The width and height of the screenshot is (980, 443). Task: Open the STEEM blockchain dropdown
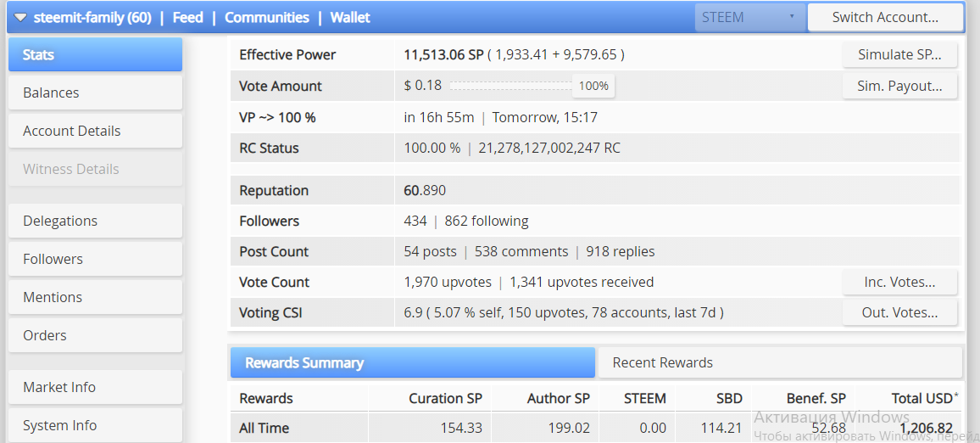click(749, 18)
